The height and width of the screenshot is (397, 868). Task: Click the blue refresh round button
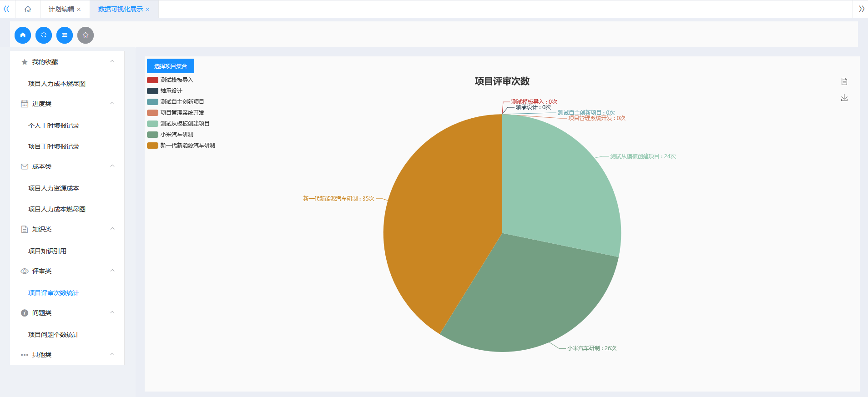point(44,35)
